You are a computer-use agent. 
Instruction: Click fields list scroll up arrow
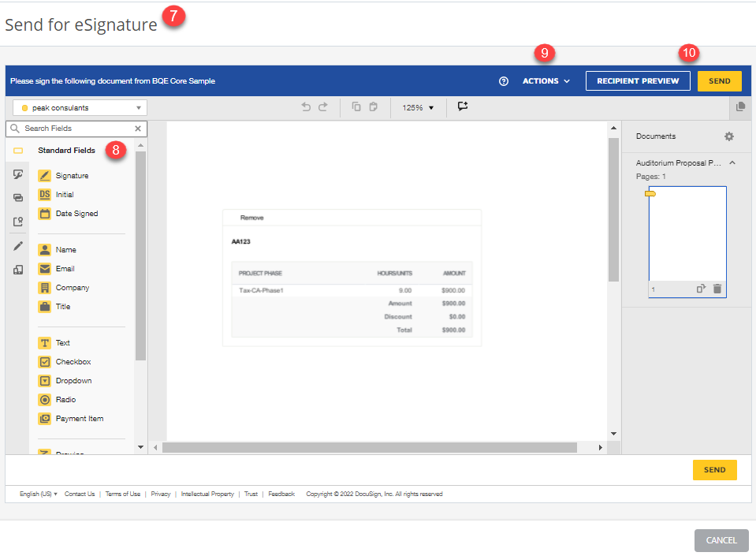[141, 145]
